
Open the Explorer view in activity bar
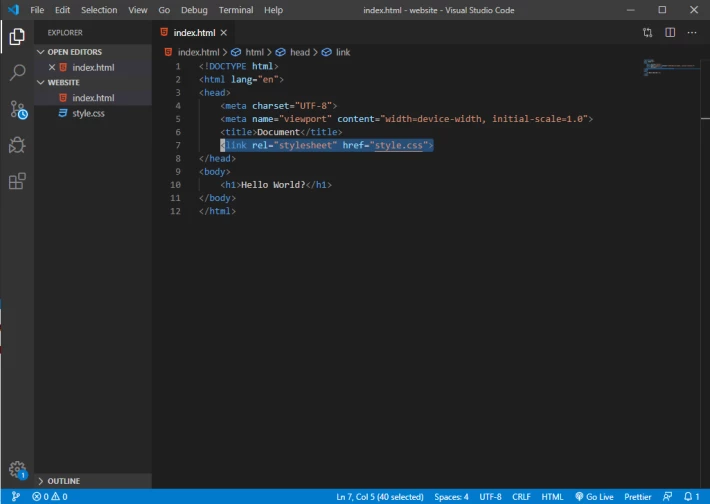[17, 37]
